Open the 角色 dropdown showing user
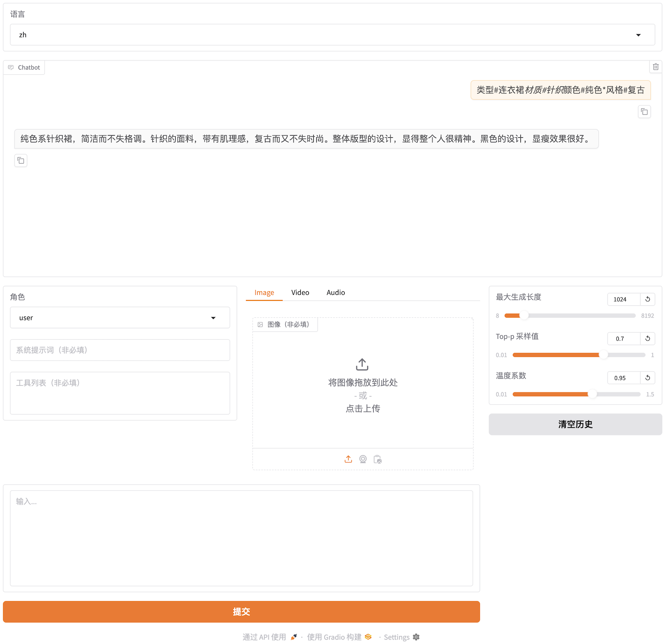This screenshot has width=668, height=644. pyautogui.click(x=120, y=318)
